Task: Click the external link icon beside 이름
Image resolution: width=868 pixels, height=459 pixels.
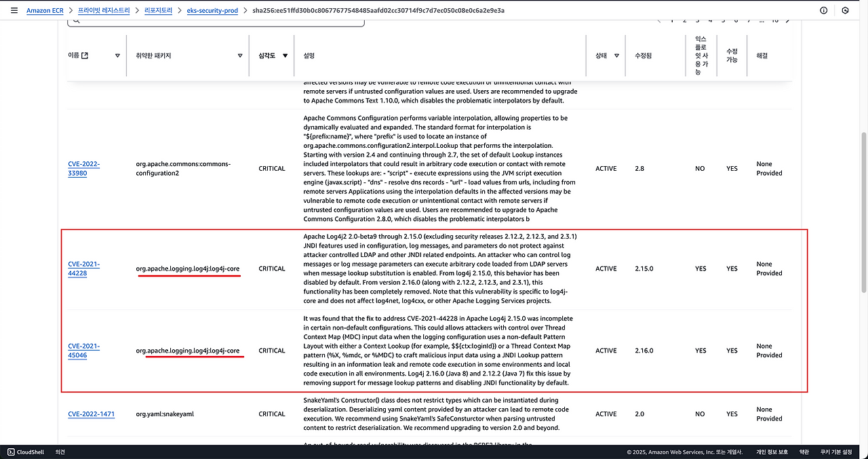Action: pyautogui.click(x=85, y=56)
